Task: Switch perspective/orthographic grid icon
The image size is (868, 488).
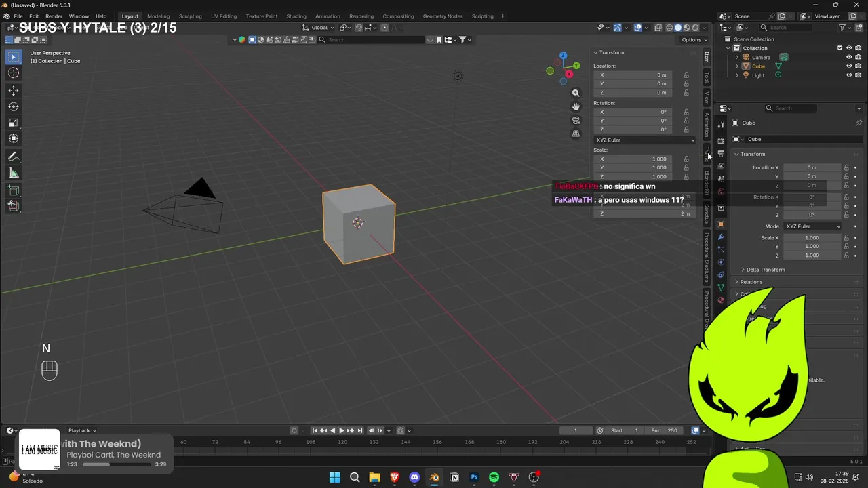Action: click(576, 134)
